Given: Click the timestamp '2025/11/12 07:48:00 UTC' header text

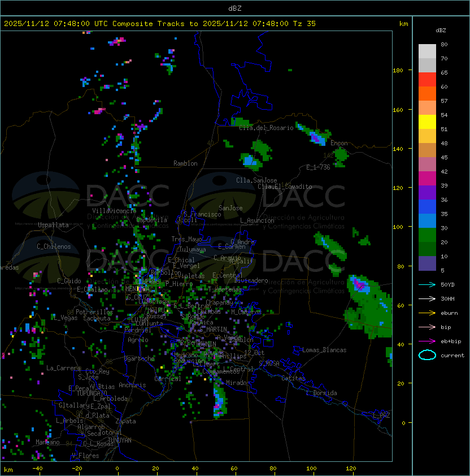Looking at the screenshot, I should click(56, 24).
